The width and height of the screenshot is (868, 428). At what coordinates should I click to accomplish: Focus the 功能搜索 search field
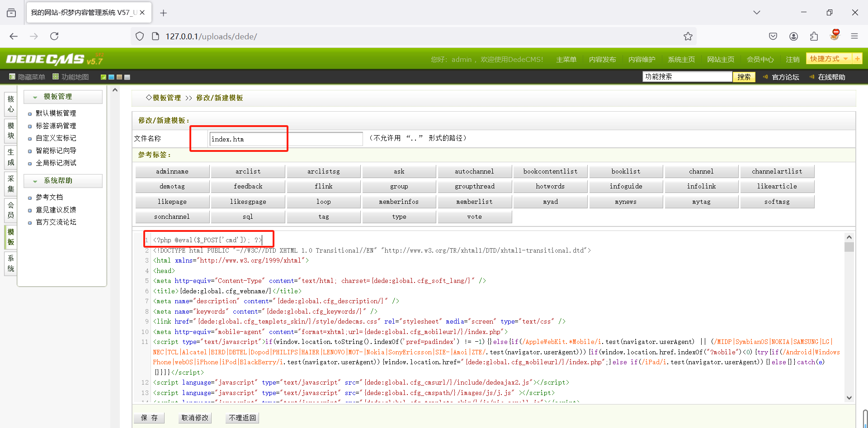point(687,77)
